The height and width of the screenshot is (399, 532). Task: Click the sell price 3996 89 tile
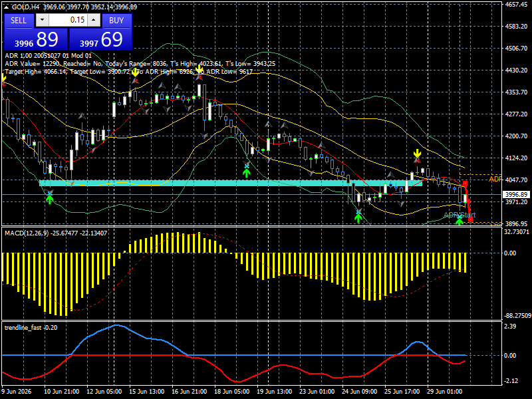coord(36,39)
